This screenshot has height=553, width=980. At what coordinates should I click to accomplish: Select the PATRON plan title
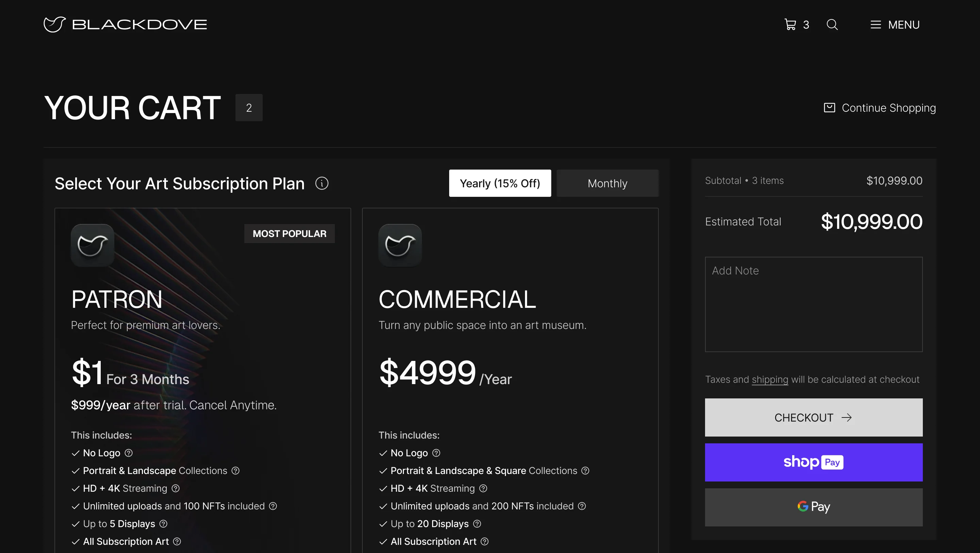tap(117, 300)
